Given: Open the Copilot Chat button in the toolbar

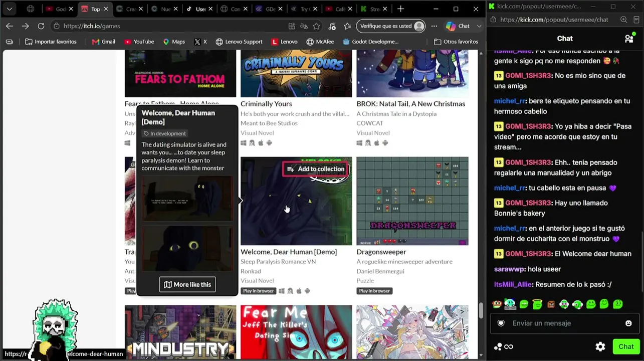Looking at the screenshot, I should (x=458, y=26).
